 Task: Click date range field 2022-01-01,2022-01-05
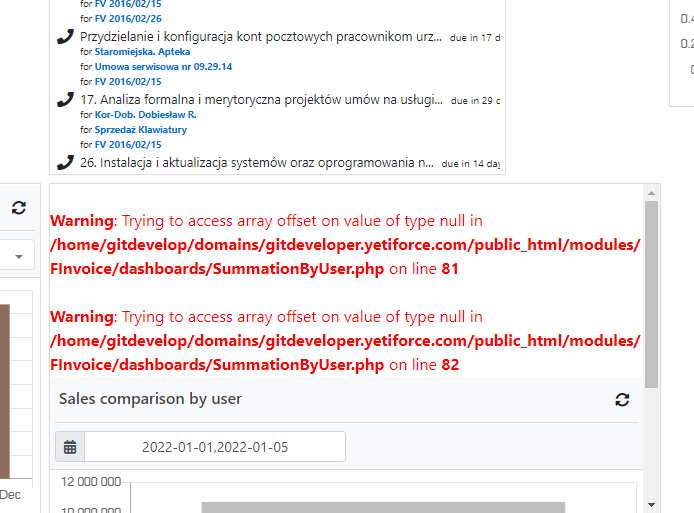coord(215,447)
